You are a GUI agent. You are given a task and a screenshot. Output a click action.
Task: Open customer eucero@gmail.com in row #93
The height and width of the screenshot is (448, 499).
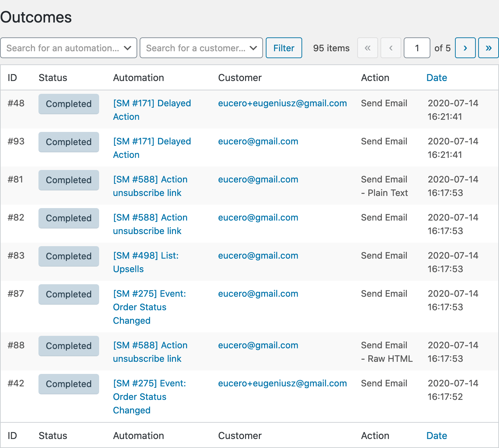pyautogui.click(x=258, y=141)
